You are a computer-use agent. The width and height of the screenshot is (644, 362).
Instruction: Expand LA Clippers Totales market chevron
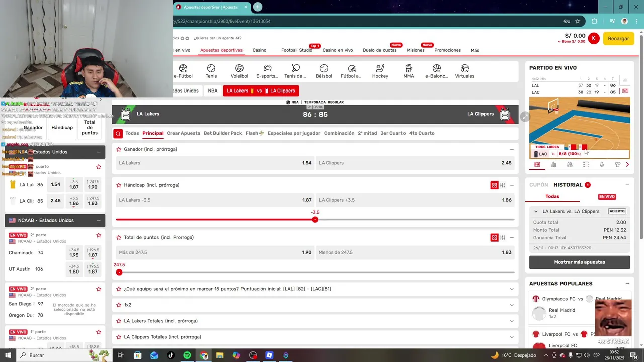pyautogui.click(x=512, y=337)
